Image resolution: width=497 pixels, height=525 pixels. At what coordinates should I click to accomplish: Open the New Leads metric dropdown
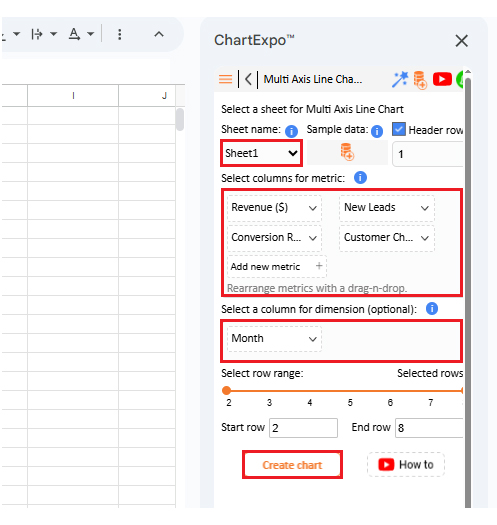click(x=387, y=208)
